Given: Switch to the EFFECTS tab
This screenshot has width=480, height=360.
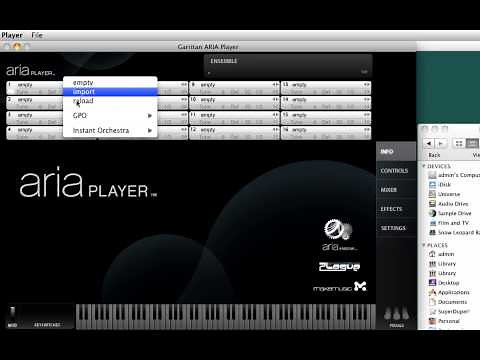Looking at the screenshot, I should 396,209.
